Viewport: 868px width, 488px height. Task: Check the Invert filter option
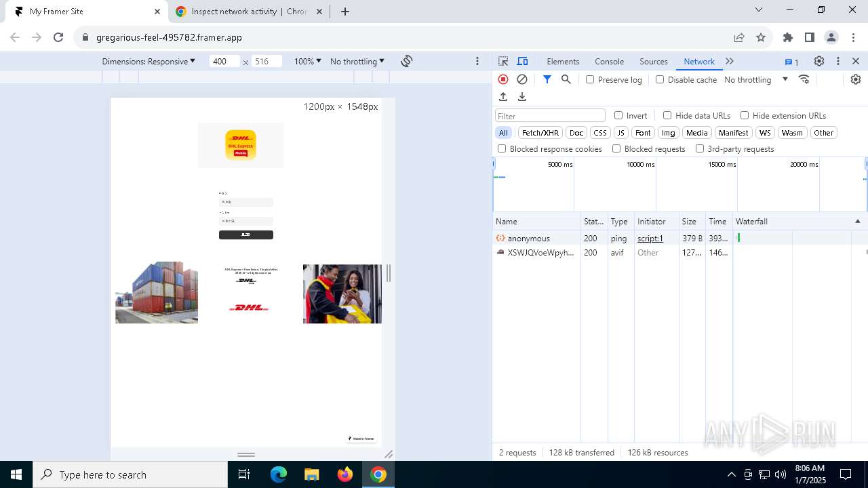[618, 115]
